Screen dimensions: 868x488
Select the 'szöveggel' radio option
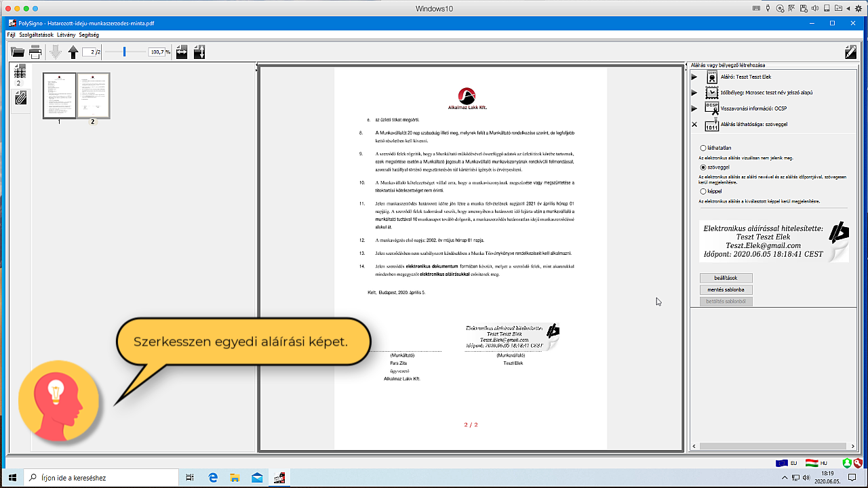[703, 167]
